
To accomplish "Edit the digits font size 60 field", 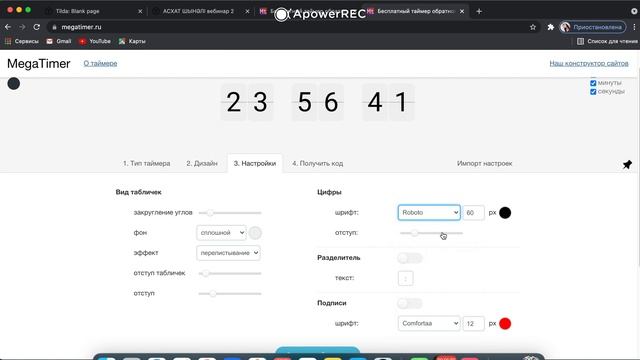I will [473, 213].
